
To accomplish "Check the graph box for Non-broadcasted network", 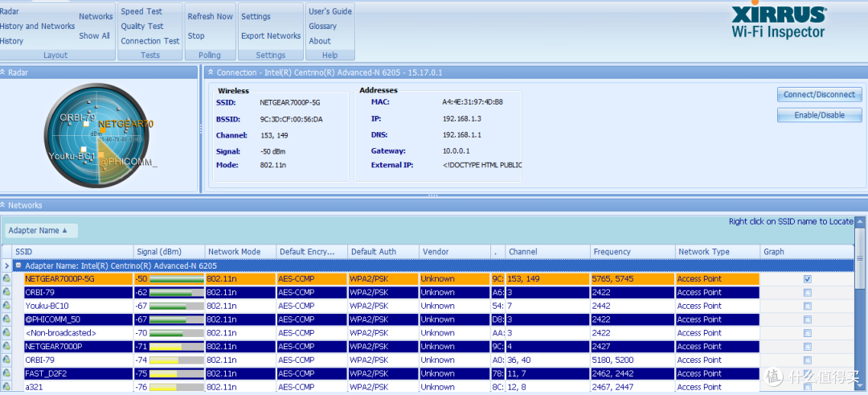I will (x=808, y=333).
